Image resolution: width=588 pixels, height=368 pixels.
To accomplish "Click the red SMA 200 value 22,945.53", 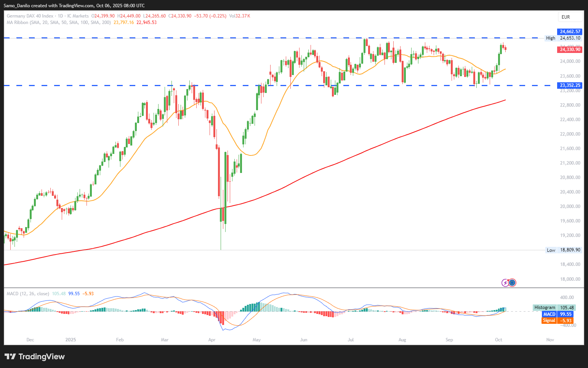I will (x=147, y=22).
